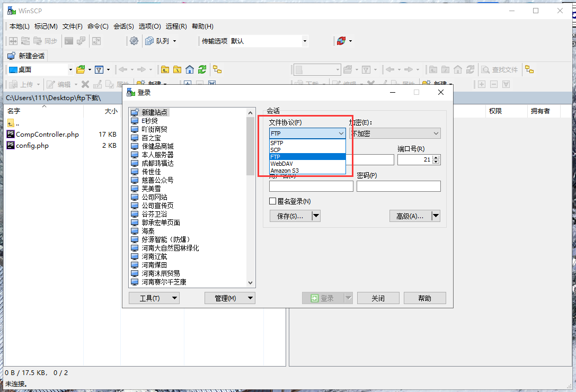Open the 会话 menu
Viewport: 576px width, 392px height.
[123, 26]
